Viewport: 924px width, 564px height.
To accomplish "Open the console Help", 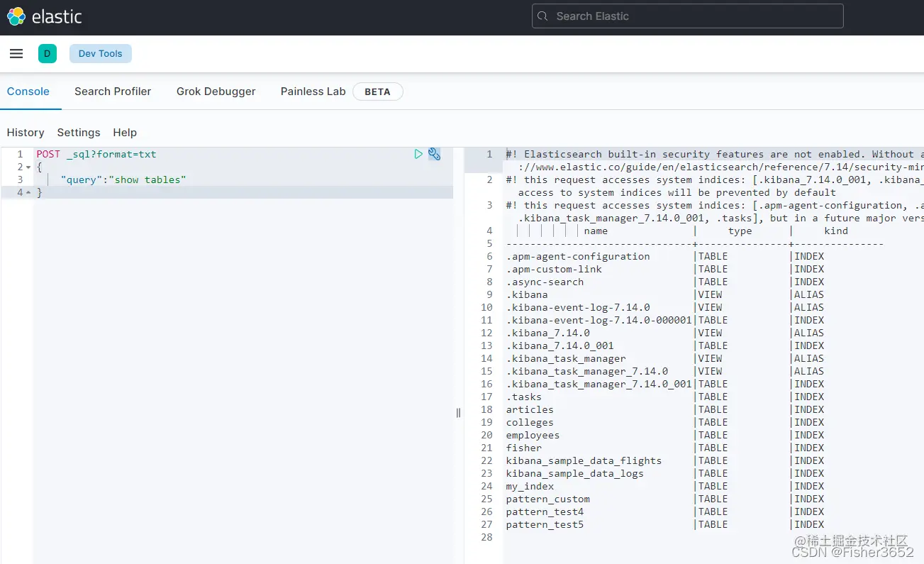I will 125,133.
